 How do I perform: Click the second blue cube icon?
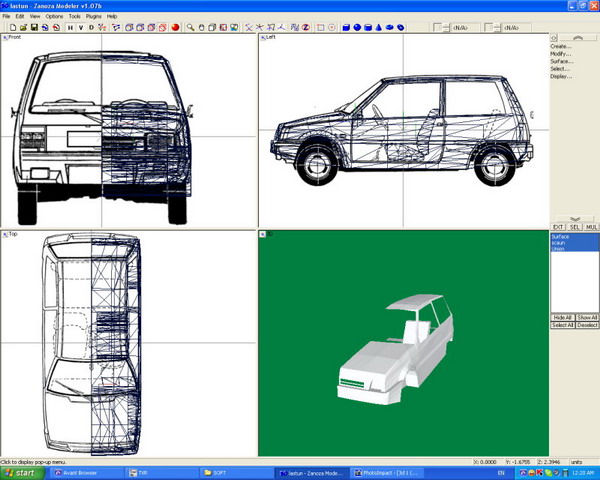[x=140, y=28]
